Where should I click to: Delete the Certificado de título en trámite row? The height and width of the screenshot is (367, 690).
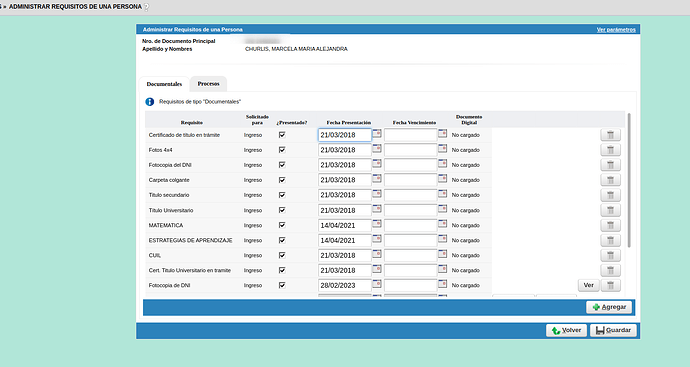610,135
